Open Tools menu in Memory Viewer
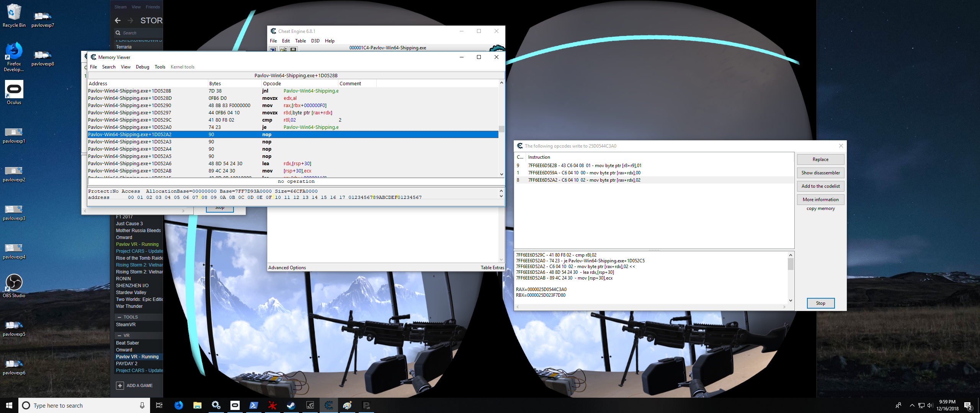980x413 pixels. pos(160,67)
